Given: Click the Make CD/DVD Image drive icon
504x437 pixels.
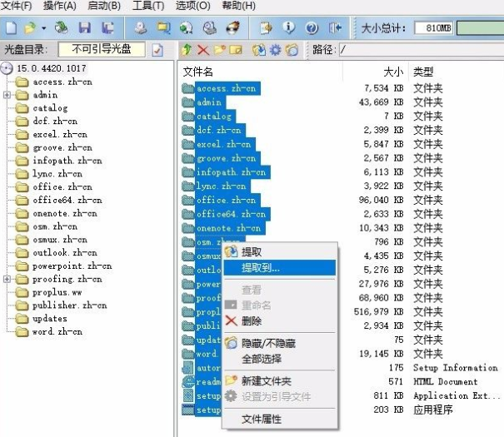Looking at the screenshot, I should [141, 28].
